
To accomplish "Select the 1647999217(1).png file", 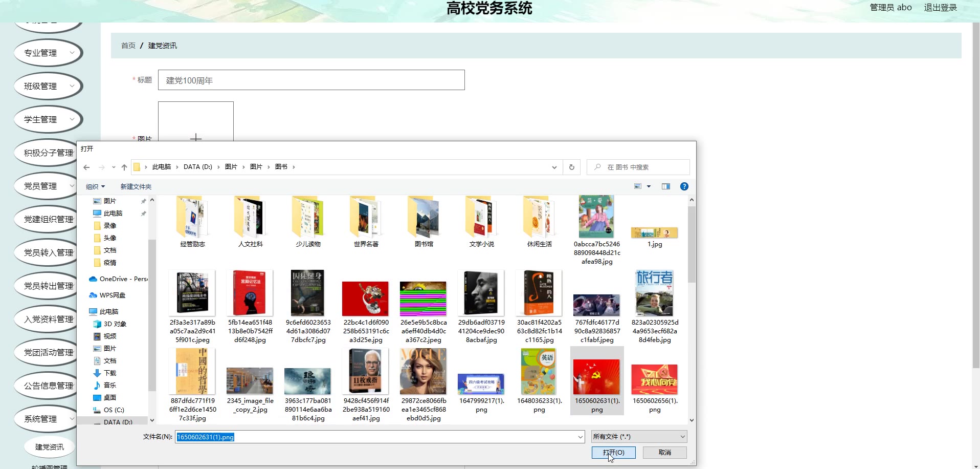I will coord(482,393).
